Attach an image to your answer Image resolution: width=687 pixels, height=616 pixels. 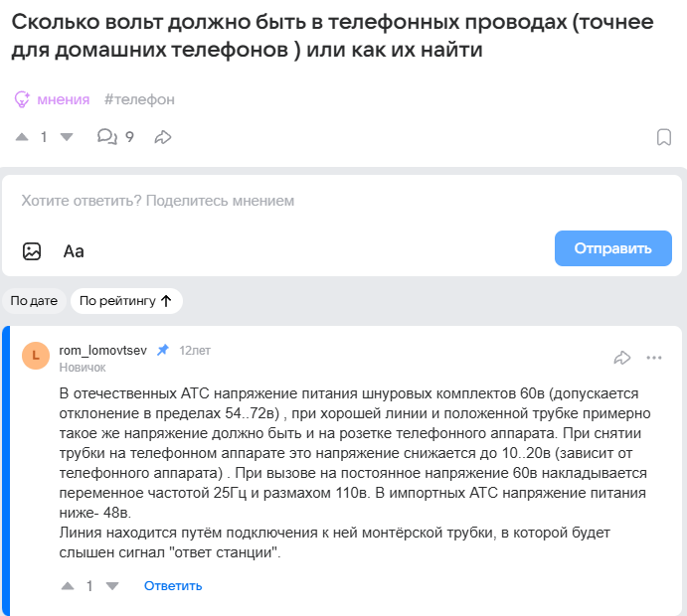[33, 250]
